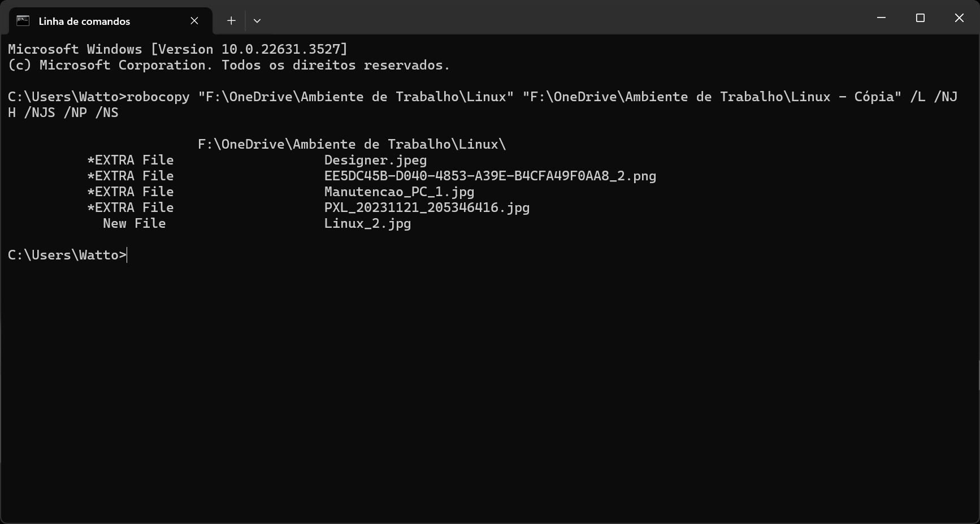The width and height of the screenshot is (980, 524).
Task: Click the Command Prompt icon in the tab
Action: pyautogui.click(x=23, y=21)
